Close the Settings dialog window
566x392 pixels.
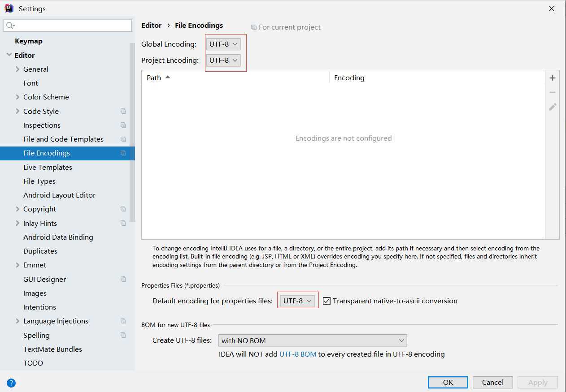pos(552,9)
